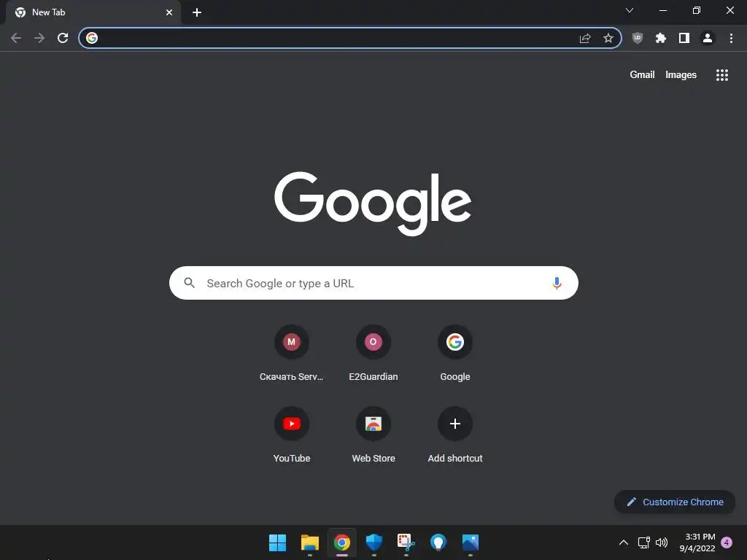The width and height of the screenshot is (747, 560).
Task: Close the New Tab tab
Action: (169, 12)
